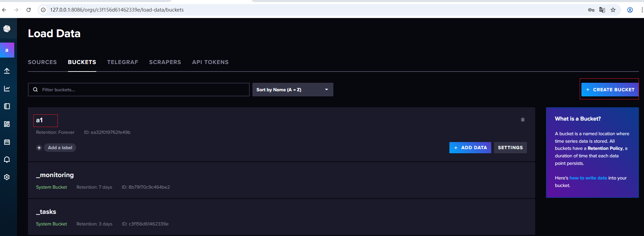Click System Bucket label under _tasks
Screen dimensions: 644x236
pyautogui.click(x=51, y=224)
